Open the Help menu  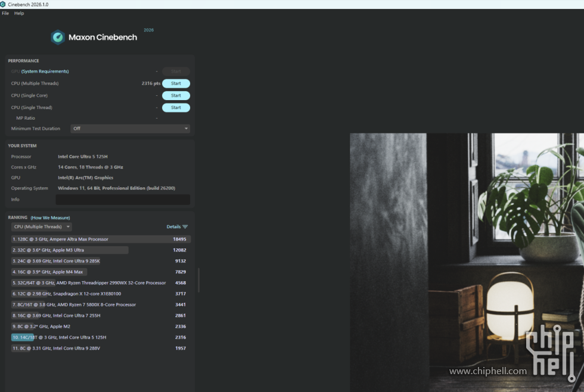pos(18,13)
